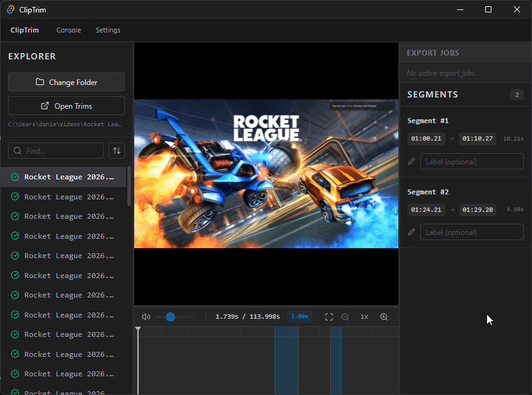Click the Find search field

[x=56, y=151]
